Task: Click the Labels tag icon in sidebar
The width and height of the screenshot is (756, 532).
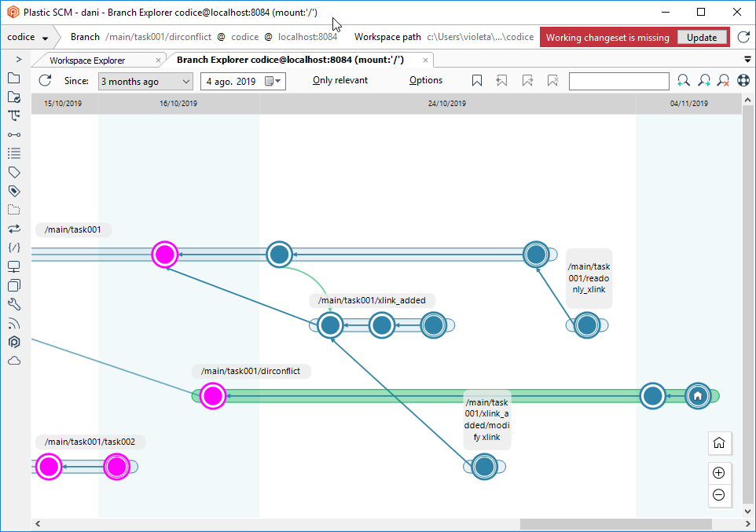Action: pos(14,172)
